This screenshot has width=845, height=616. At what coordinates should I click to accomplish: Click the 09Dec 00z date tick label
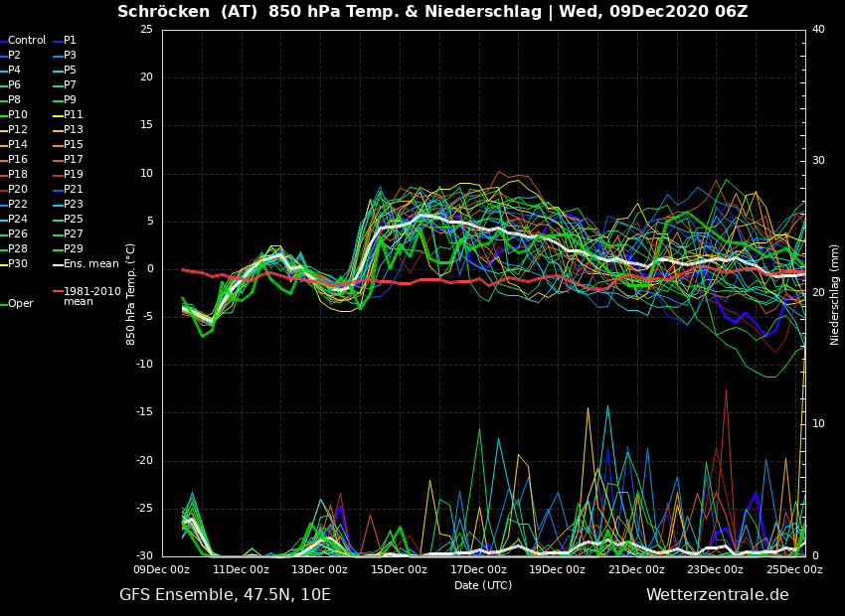[x=162, y=570]
